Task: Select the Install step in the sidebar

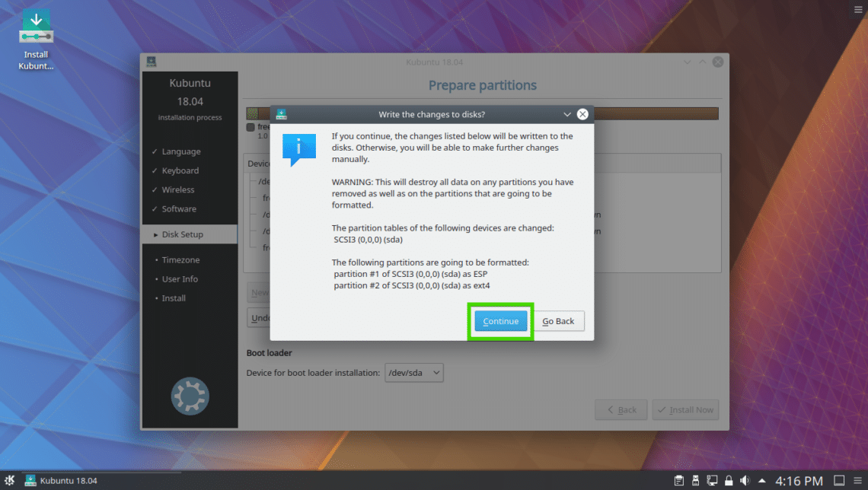Action: tap(174, 298)
